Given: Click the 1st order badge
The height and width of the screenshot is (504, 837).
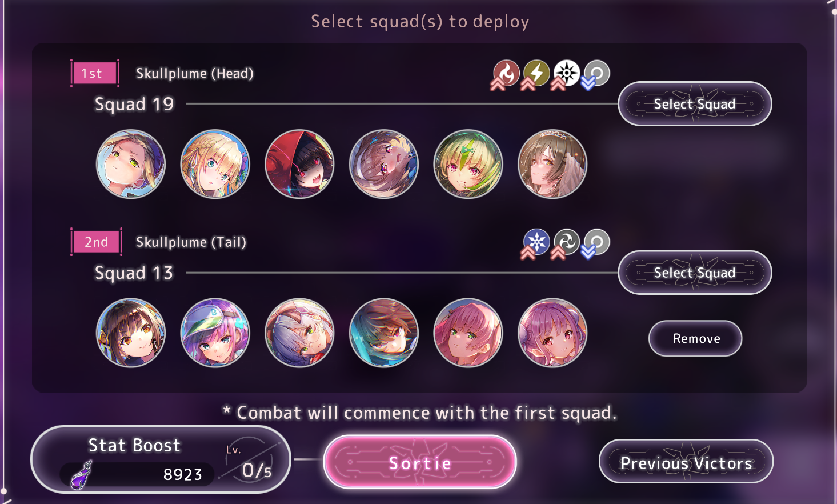Looking at the screenshot, I should pos(95,73).
